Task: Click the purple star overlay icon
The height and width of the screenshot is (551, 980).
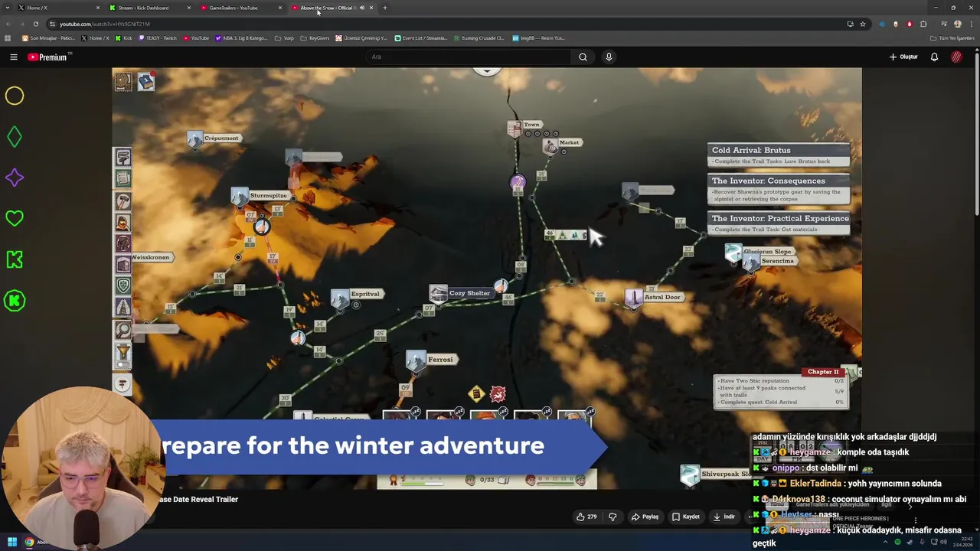Action: tap(15, 178)
